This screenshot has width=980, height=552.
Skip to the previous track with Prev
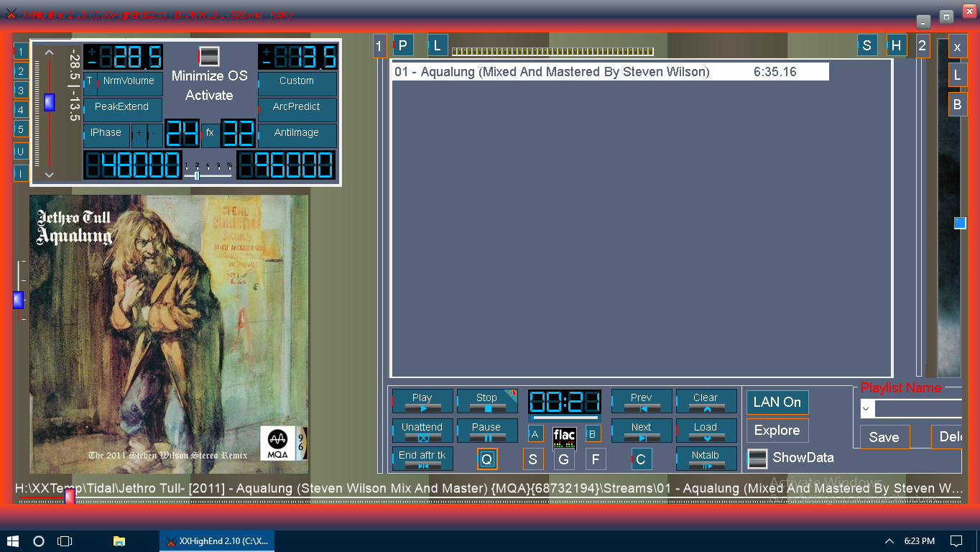click(642, 401)
